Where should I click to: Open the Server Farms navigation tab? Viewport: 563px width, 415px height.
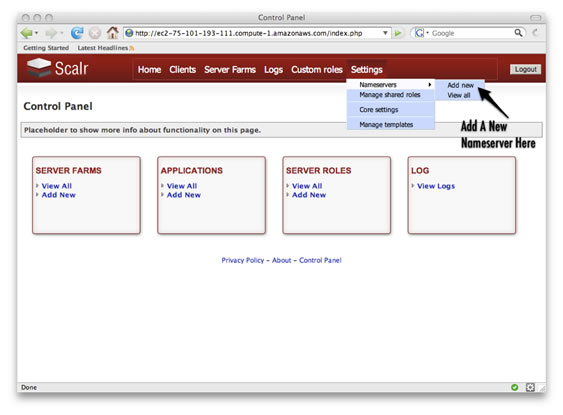click(230, 70)
